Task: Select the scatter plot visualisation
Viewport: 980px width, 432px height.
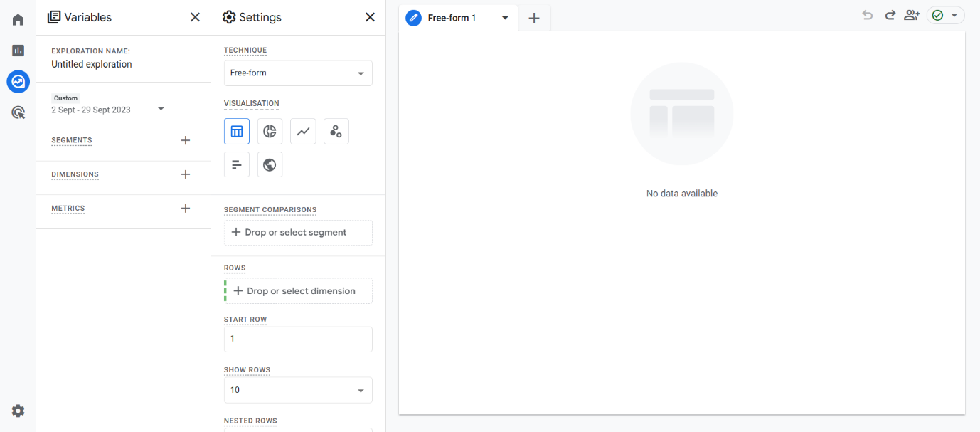Action: tap(336, 132)
